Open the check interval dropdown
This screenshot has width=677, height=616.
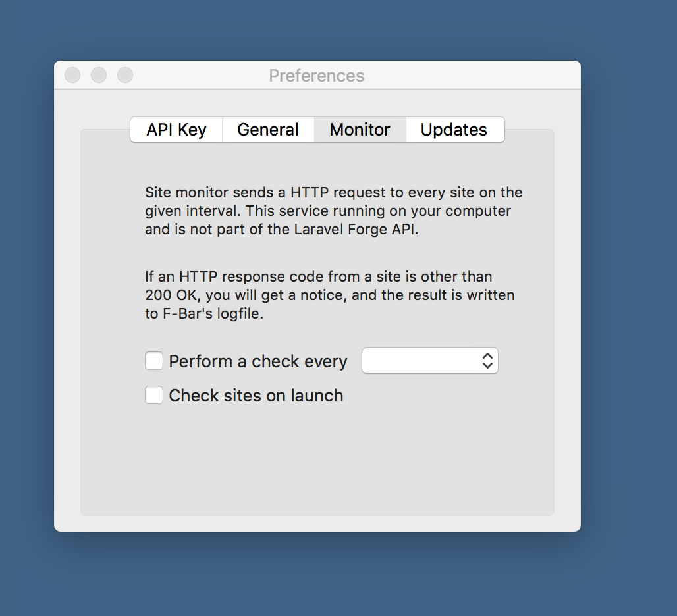pos(429,361)
